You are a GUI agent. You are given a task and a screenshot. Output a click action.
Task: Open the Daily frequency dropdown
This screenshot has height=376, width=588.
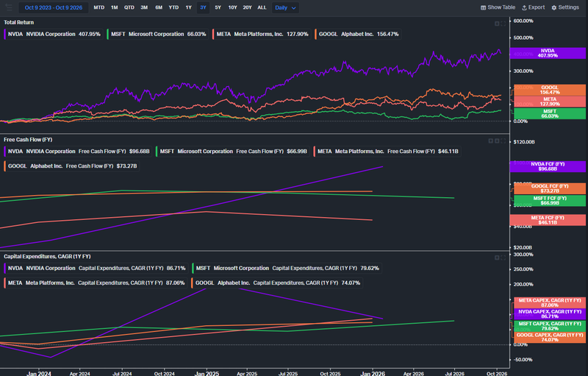pyautogui.click(x=285, y=7)
